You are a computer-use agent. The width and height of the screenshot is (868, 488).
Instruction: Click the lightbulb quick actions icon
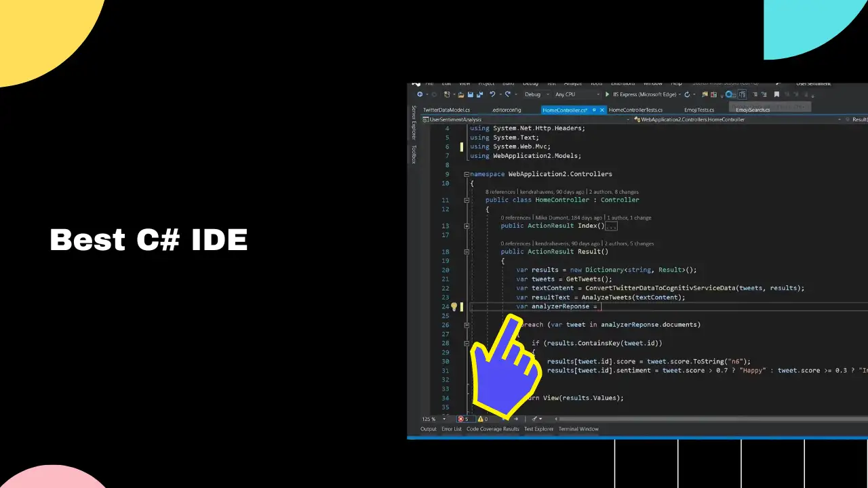click(454, 306)
